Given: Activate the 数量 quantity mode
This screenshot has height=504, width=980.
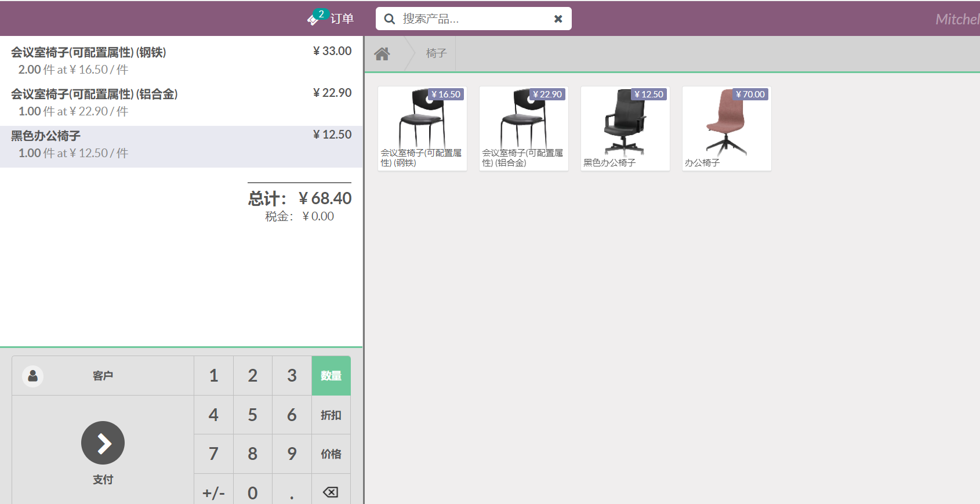Looking at the screenshot, I should pyautogui.click(x=331, y=376).
